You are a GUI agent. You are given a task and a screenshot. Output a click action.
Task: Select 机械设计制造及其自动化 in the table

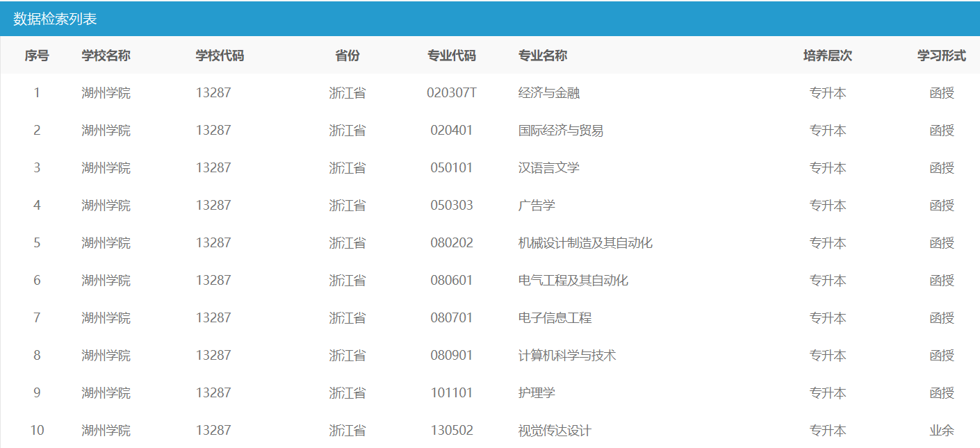(x=585, y=243)
